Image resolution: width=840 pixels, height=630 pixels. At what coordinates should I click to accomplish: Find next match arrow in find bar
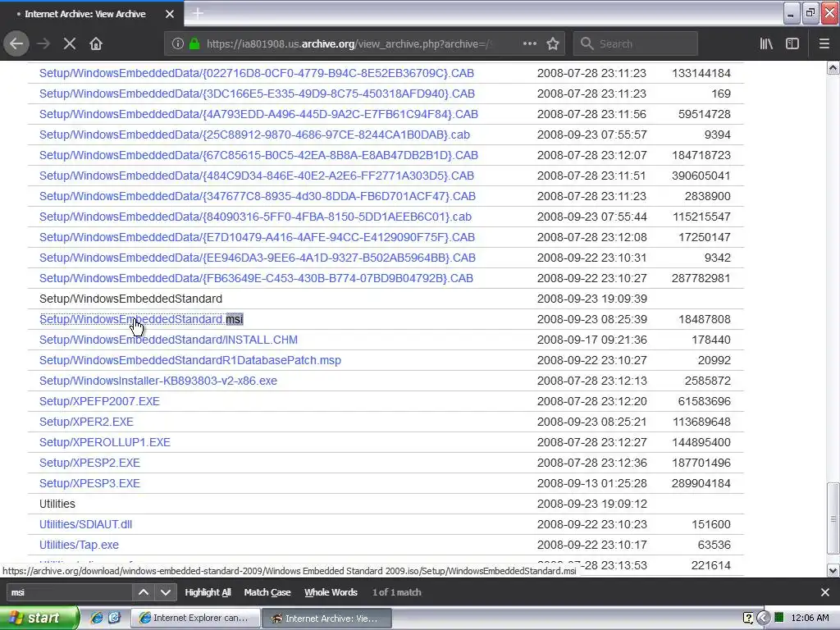pyautogui.click(x=166, y=592)
